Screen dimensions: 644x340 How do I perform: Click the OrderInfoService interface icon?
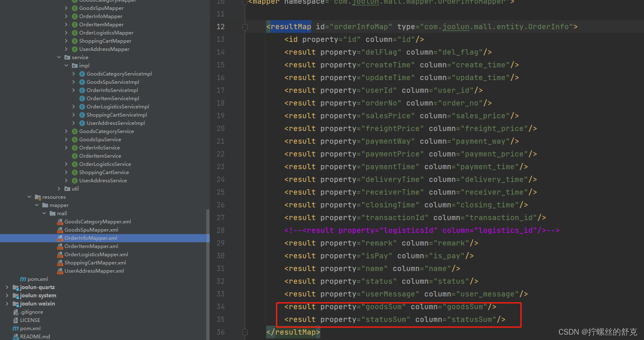(x=75, y=148)
